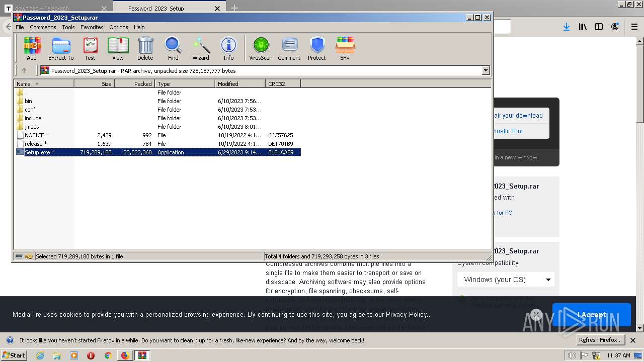Switch to download – Telegraph tab
644x362 pixels.
55,9
